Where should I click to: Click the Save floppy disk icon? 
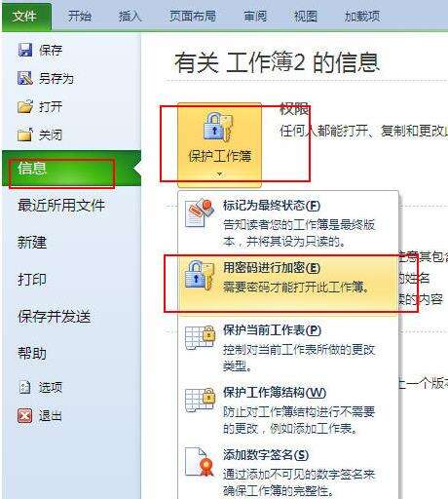pos(24,50)
